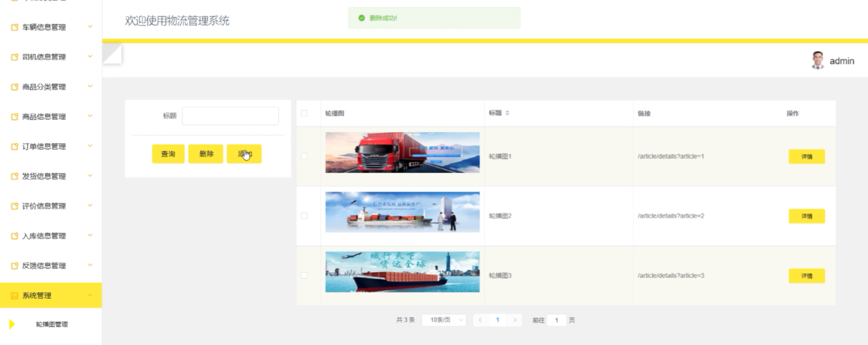Click the previous page arrow
Screen dimensions: 868x345
(480, 320)
